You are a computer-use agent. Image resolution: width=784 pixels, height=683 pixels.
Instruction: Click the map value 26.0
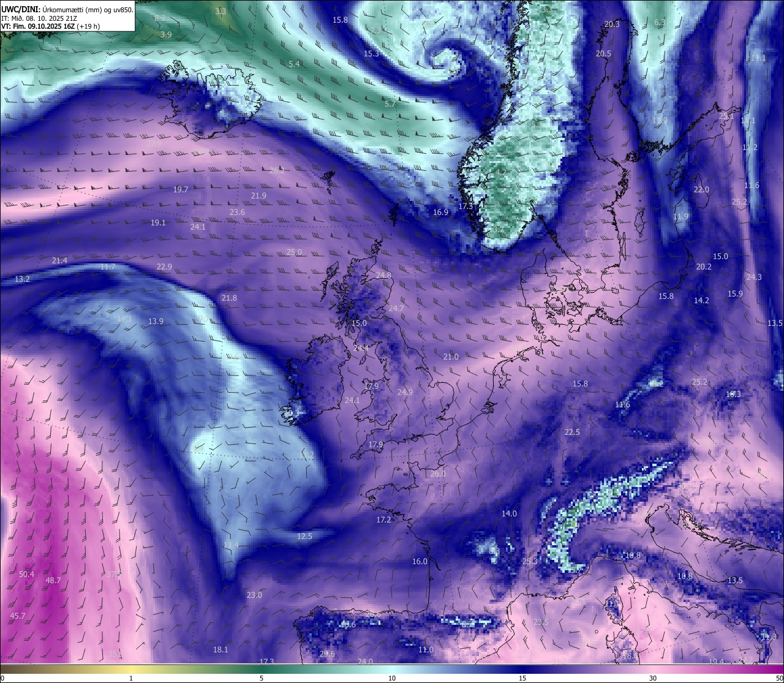click(x=438, y=474)
